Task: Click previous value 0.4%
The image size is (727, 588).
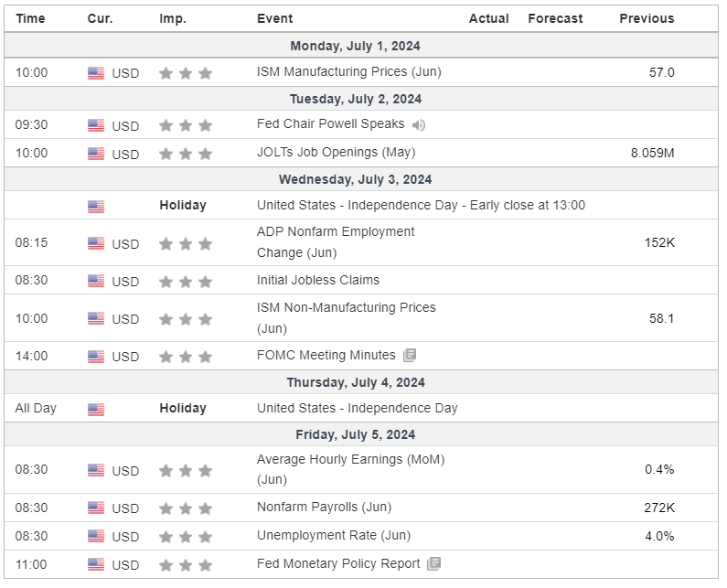Action: 659,469
